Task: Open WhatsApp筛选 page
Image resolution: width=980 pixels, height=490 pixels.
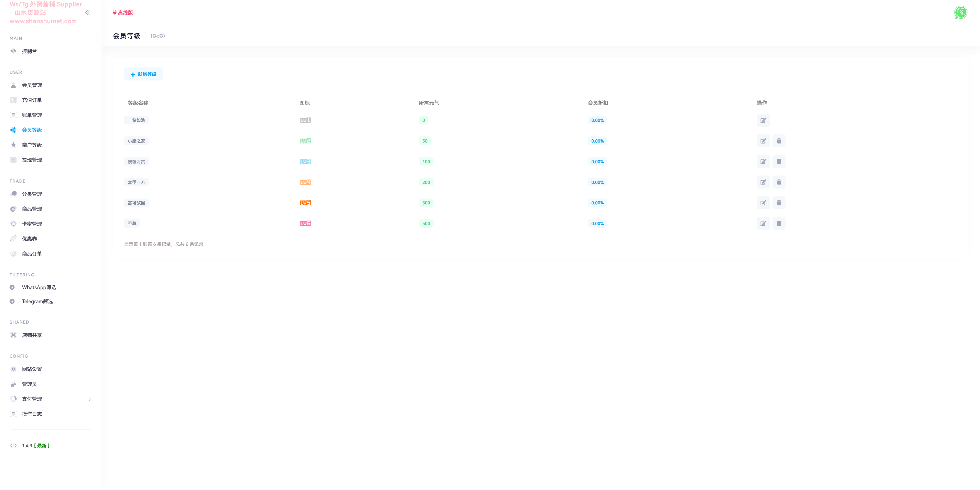Action: click(39, 287)
